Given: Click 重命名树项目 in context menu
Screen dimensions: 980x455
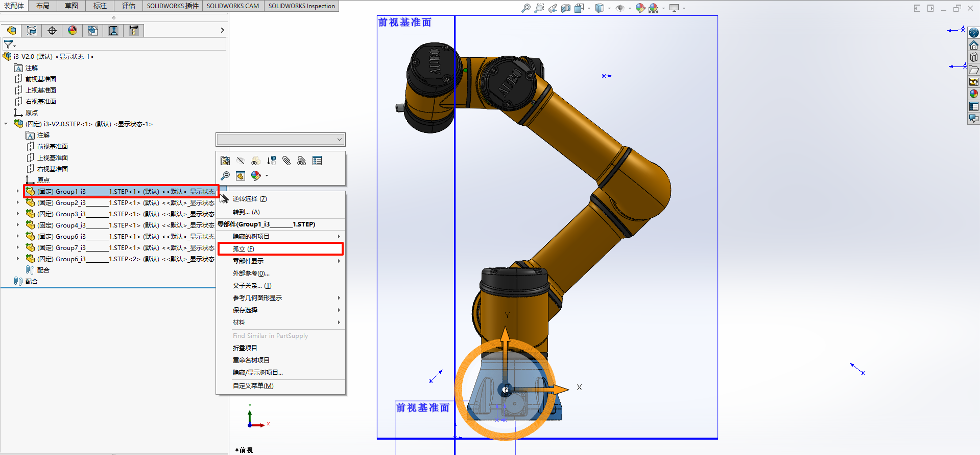Looking at the screenshot, I should point(280,360).
